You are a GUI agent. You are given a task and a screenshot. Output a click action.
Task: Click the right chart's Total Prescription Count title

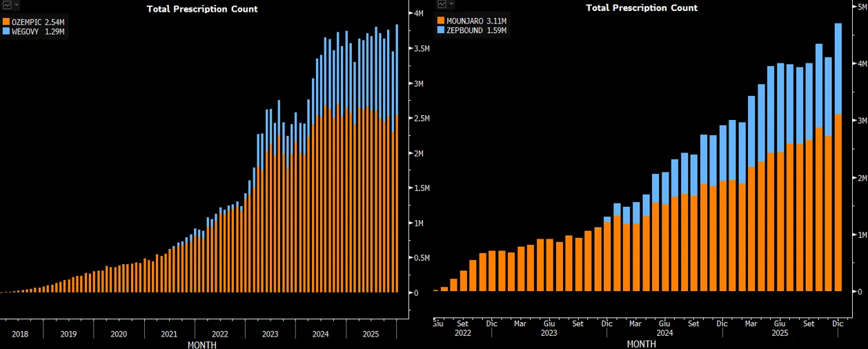[x=642, y=8]
